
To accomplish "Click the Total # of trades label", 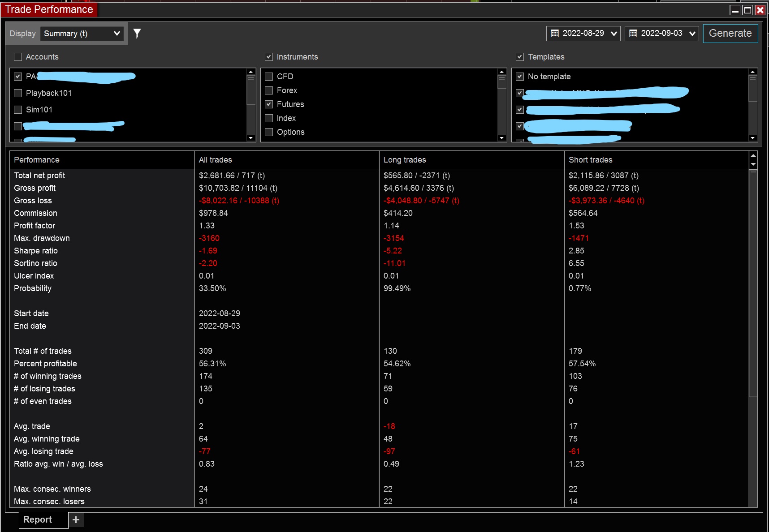I will pos(43,351).
